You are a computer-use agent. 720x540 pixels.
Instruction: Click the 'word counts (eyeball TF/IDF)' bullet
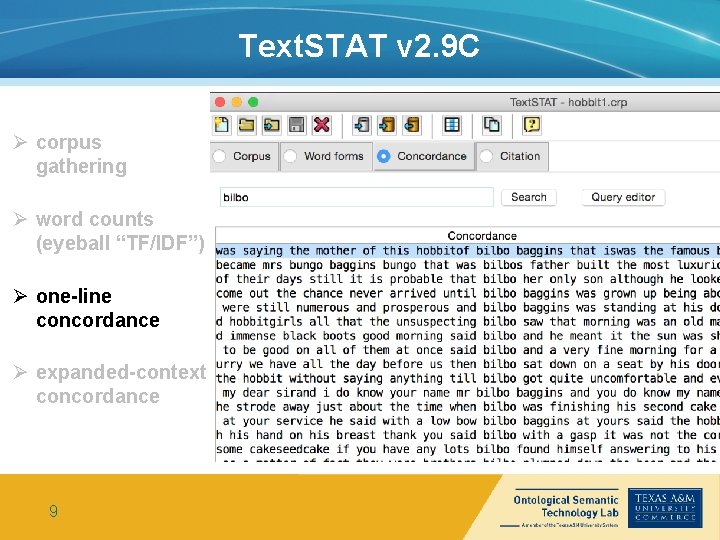pos(120,231)
